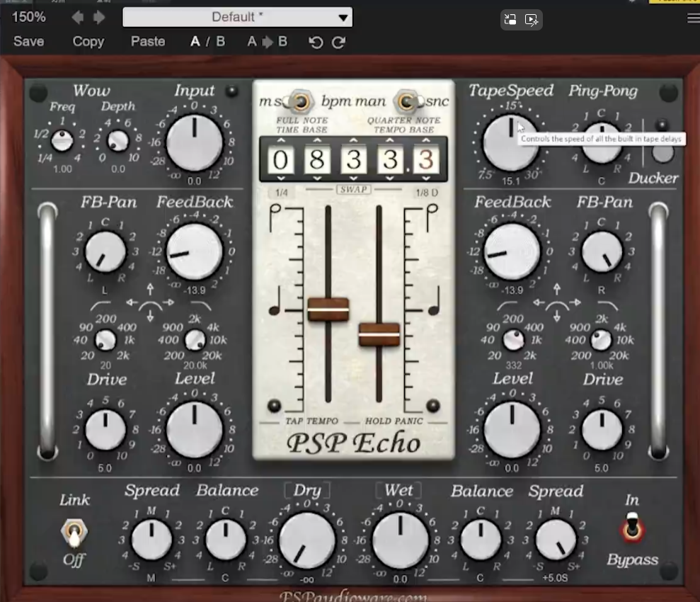Open the hamburger menu at top right
This screenshot has height=602, width=700.
tap(694, 18)
